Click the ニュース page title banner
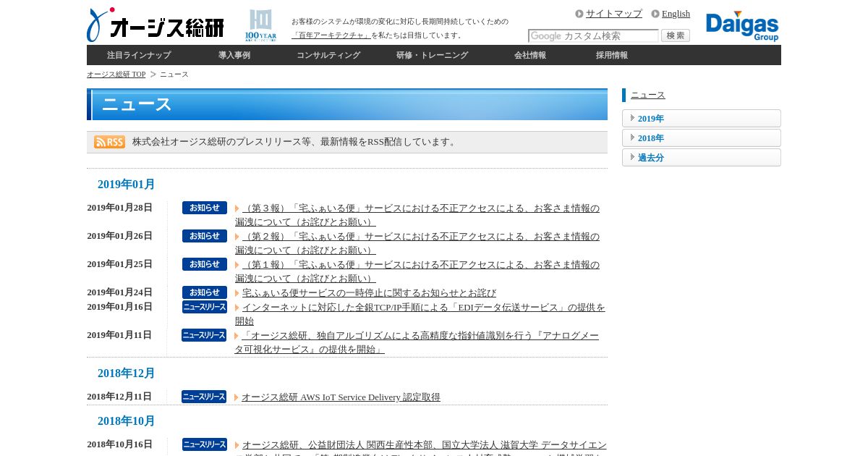Image resolution: width=868 pixels, height=456 pixels. (x=347, y=104)
